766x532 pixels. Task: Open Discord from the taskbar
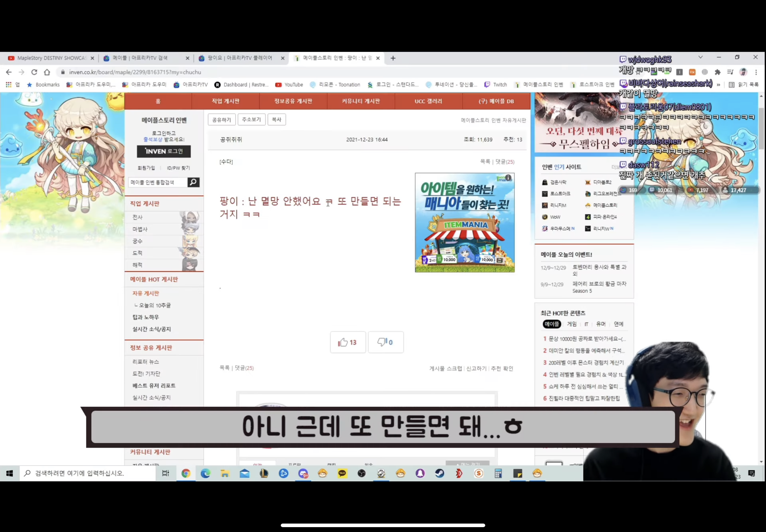click(x=303, y=473)
